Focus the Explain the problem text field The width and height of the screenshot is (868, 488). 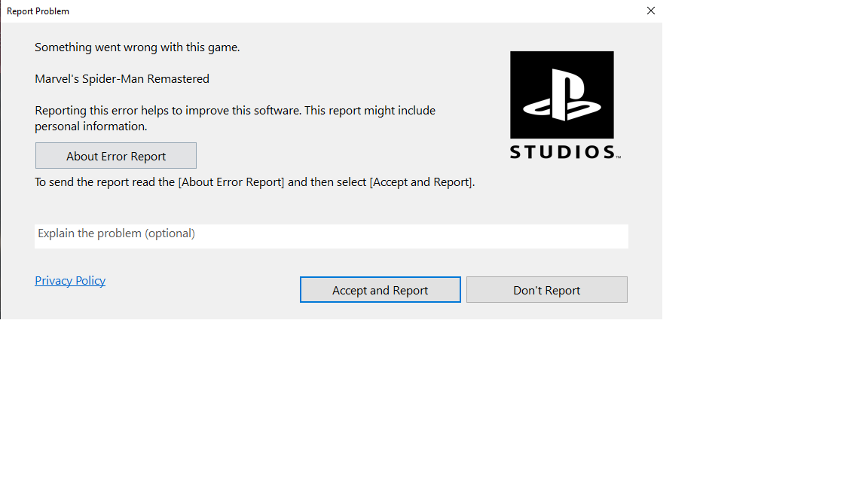tap(332, 236)
